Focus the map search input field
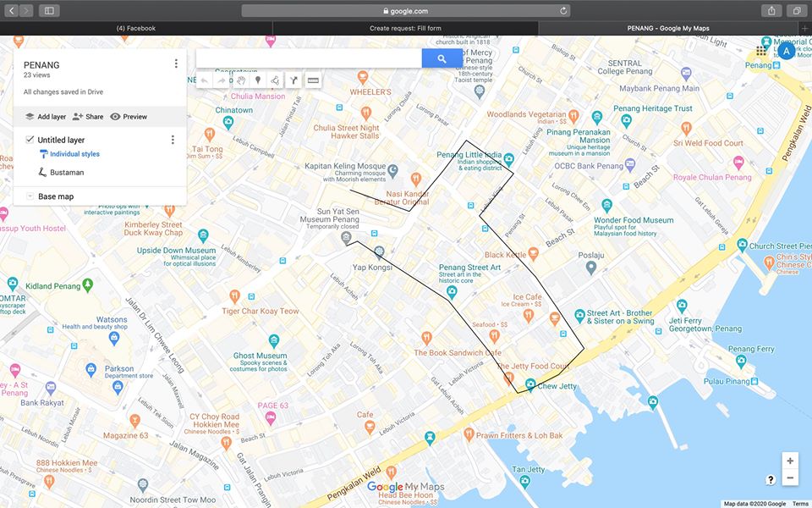The width and height of the screenshot is (812, 508). click(x=309, y=58)
